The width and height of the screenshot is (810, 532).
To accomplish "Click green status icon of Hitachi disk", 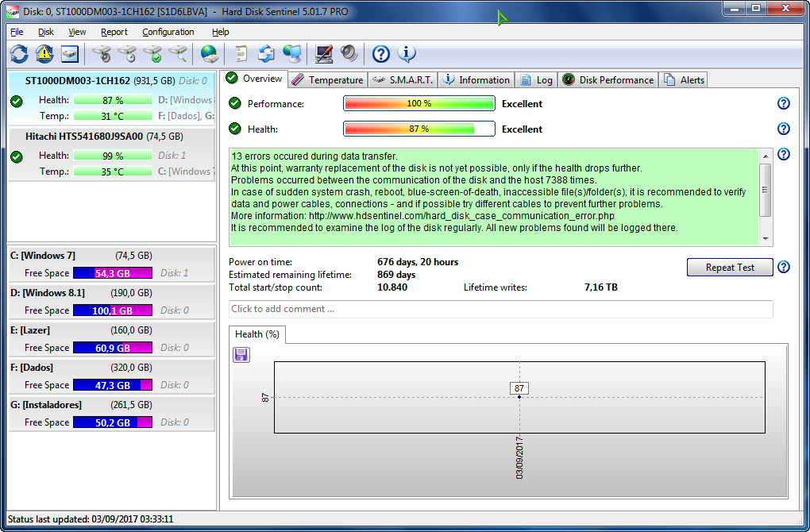I will (17, 156).
